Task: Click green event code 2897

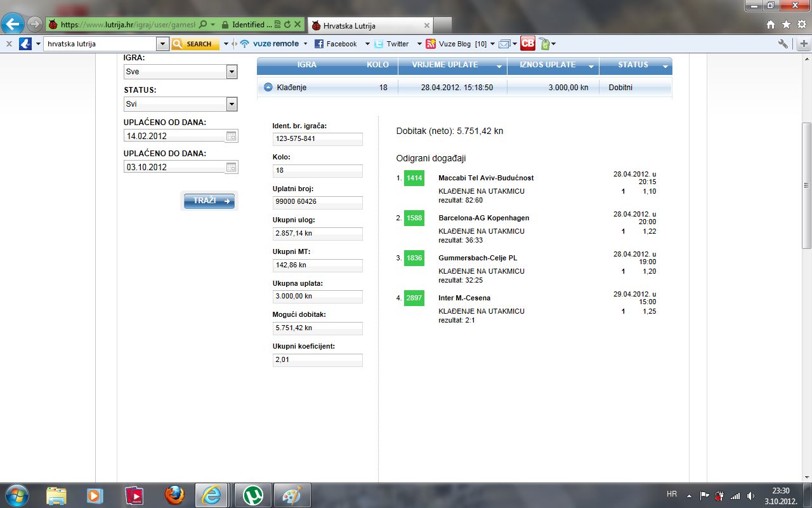Action: click(x=414, y=298)
